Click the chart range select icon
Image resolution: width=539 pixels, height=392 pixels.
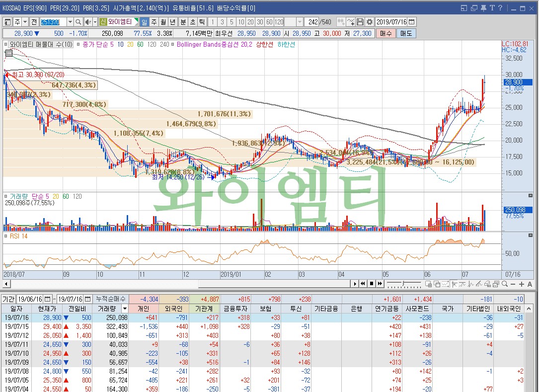pos(445,284)
